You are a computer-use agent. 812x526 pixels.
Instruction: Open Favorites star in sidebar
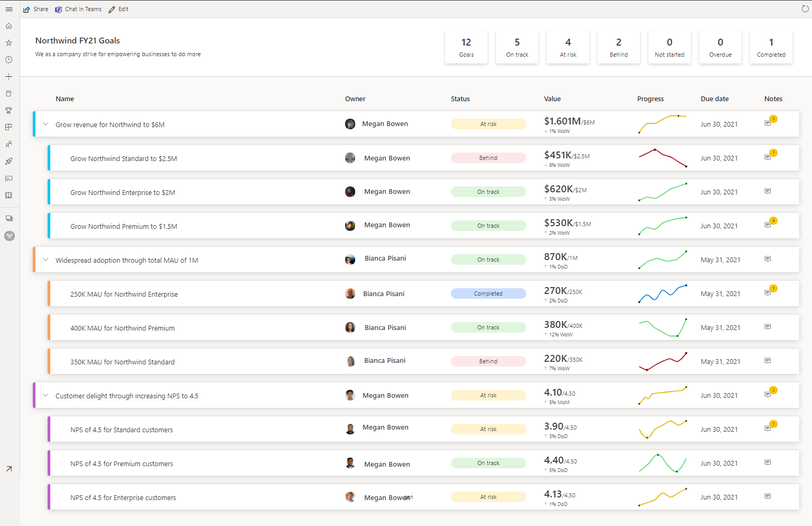coord(9,43)
